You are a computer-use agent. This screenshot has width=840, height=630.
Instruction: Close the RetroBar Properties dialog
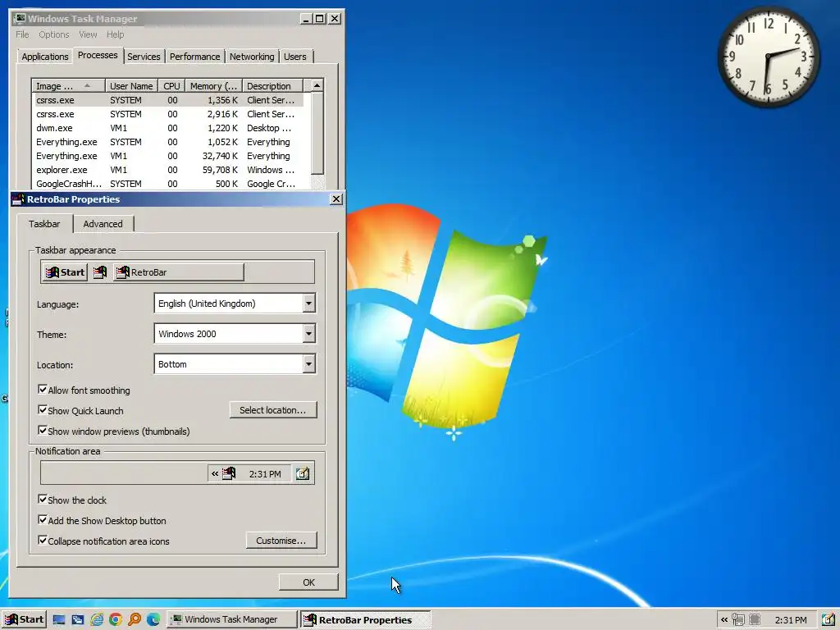point(336,199)
